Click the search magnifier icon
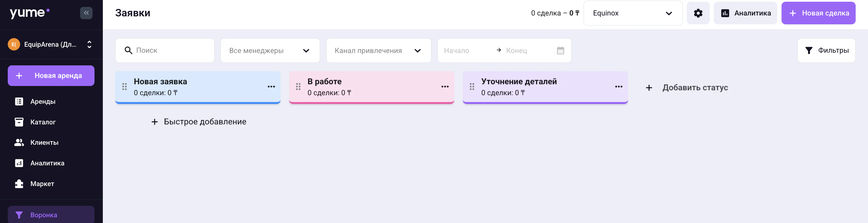Image resolution: width=868 pixels, height=223 pixels. [128, 50]
